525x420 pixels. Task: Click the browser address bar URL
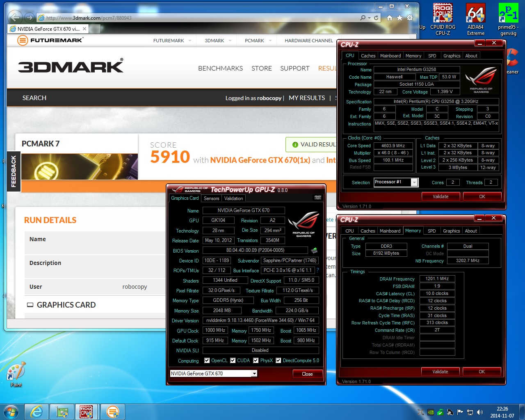(89, 18)
